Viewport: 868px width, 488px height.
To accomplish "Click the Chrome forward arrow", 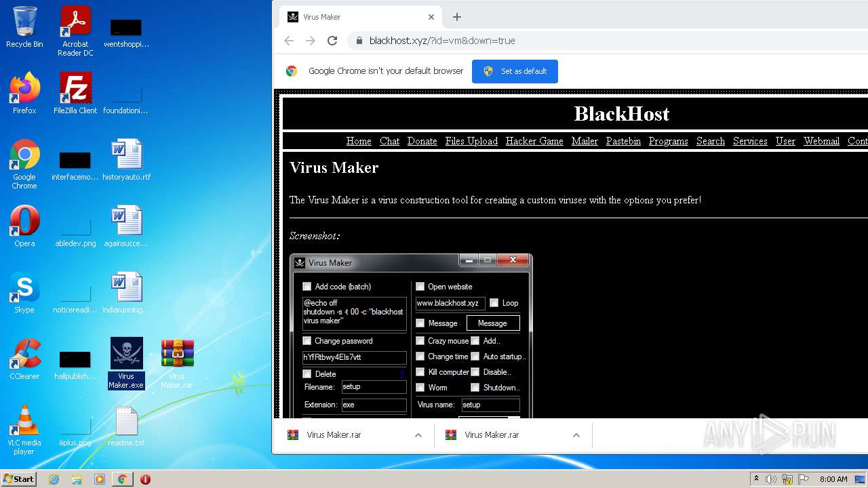I will [x=311, y=41].
